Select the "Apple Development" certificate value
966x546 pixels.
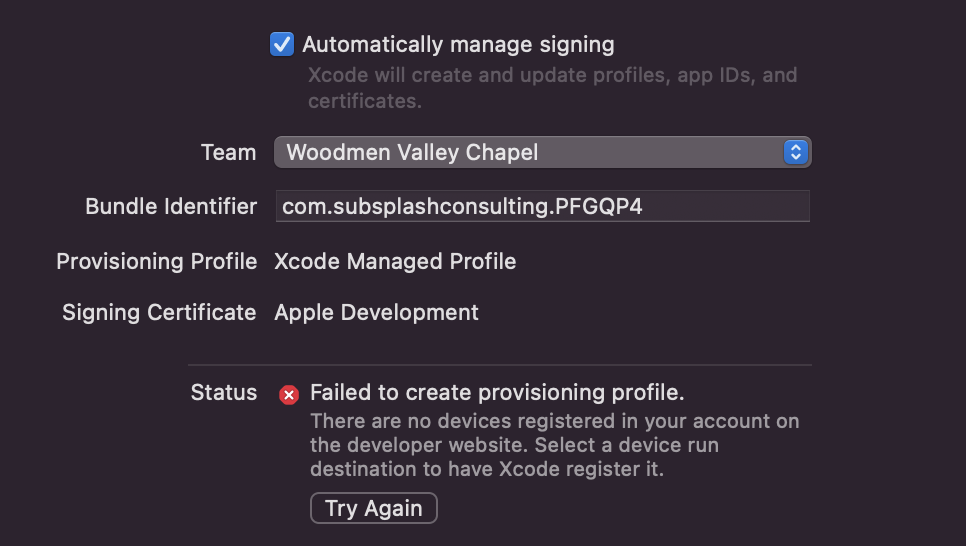pos(376,312)
